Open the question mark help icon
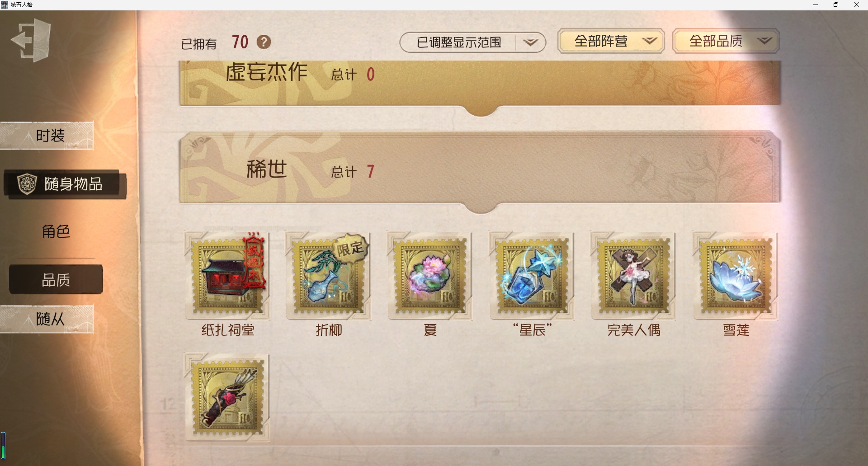 [x=264, y=42]
